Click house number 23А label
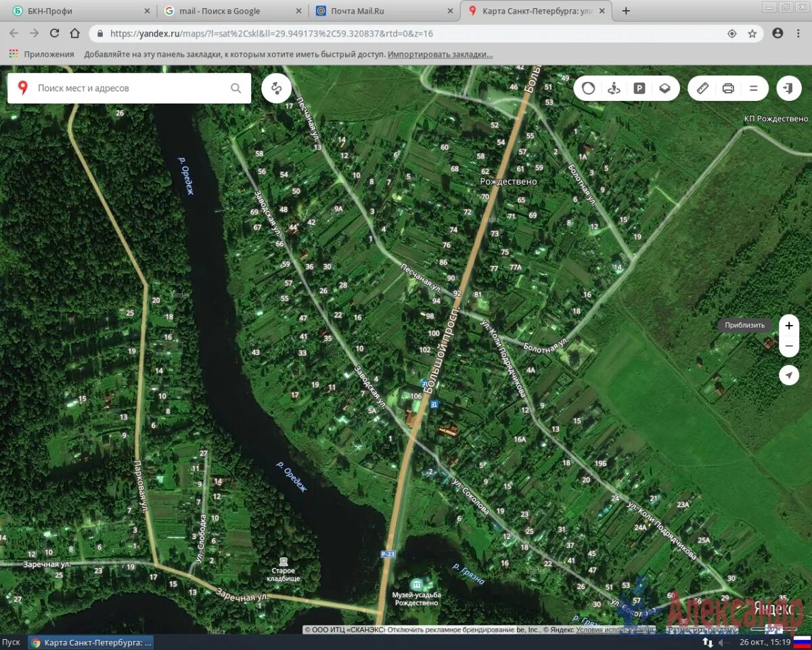This screenshot has height=650, width=812. (682, 504)
